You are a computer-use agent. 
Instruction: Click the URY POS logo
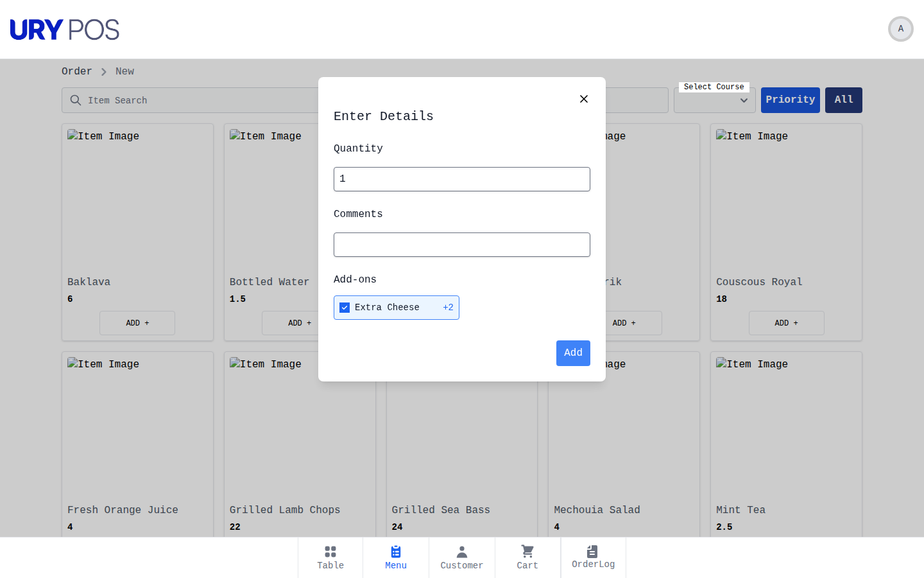tap(65, 30)
